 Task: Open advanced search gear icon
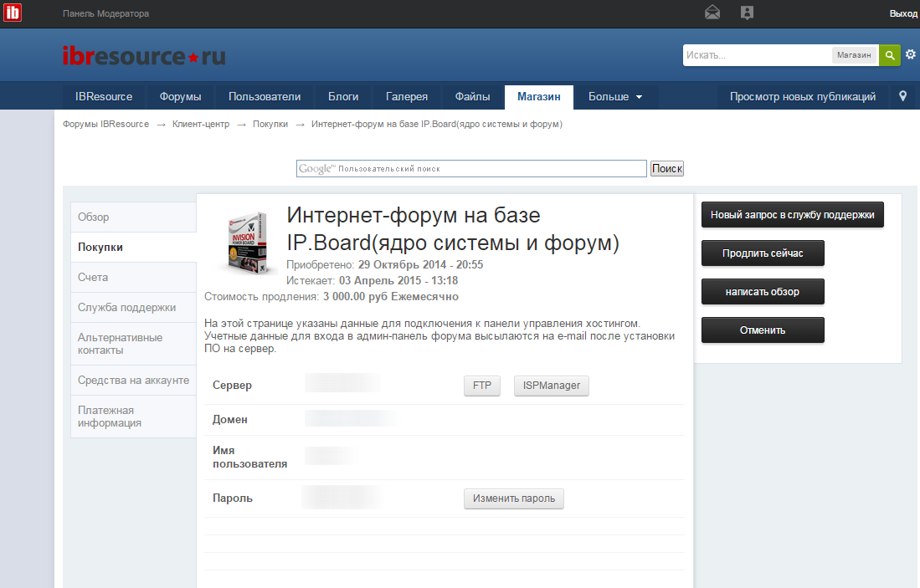[910, 54]
